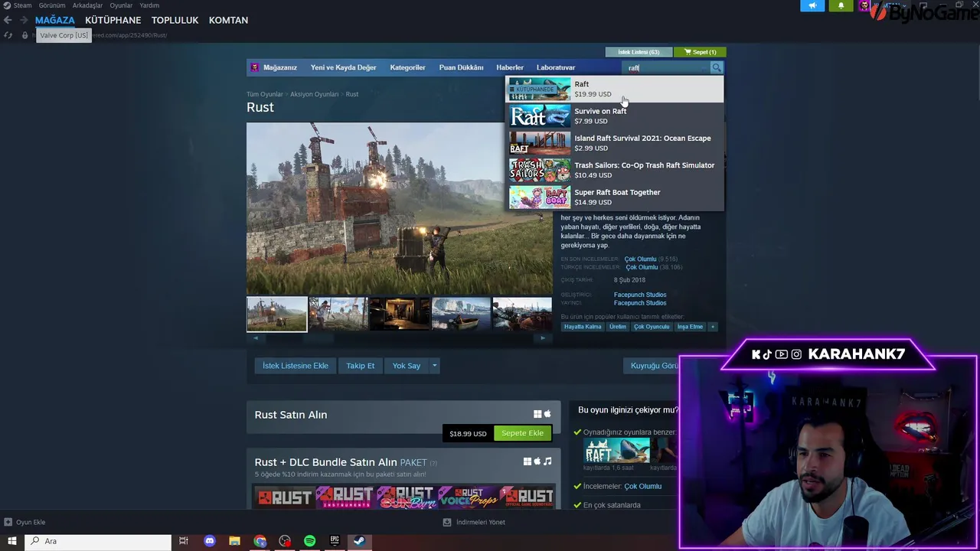Switch to the TOPLULUK tab
This screenshot has width=980, height=551.
[x=175, y=20]
